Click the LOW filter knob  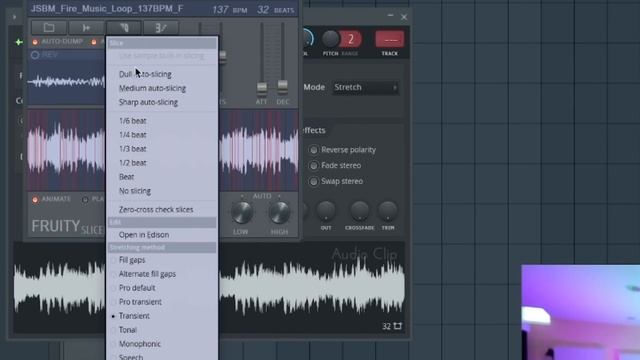coord(242,212)
